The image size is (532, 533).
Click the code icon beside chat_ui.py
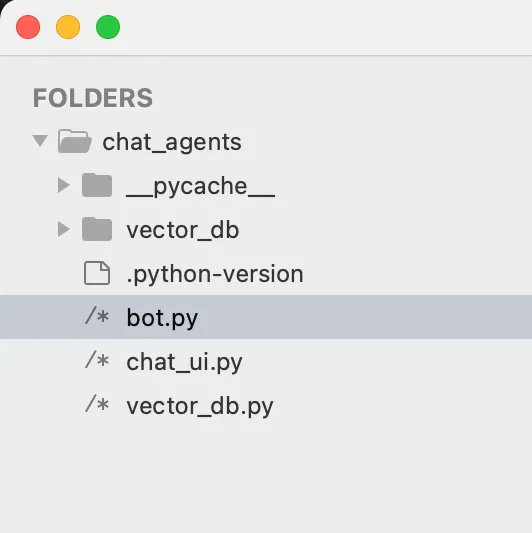[x=97, y=360]
